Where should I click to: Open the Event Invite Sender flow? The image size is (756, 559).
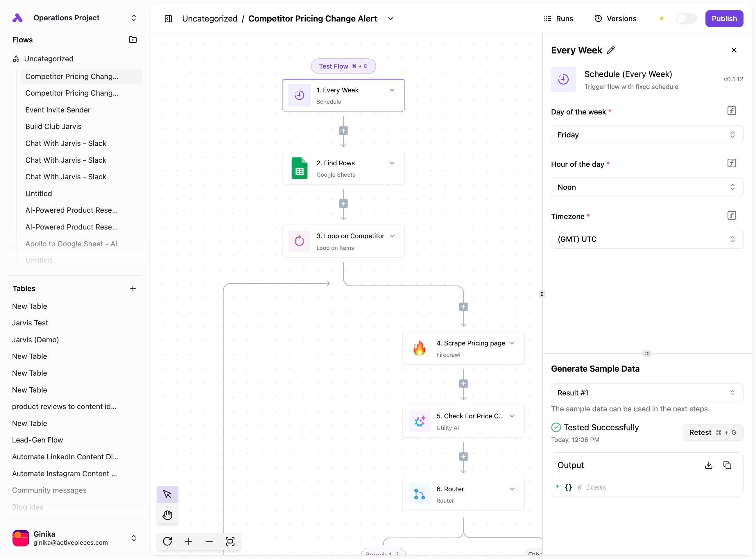pyautogui.click(x=58, y=110)
